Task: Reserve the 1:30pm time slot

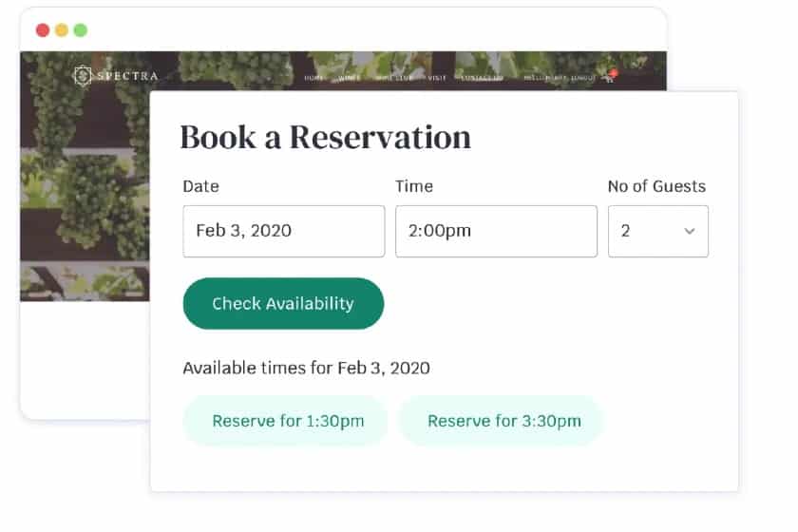Action: coord(286,421)
